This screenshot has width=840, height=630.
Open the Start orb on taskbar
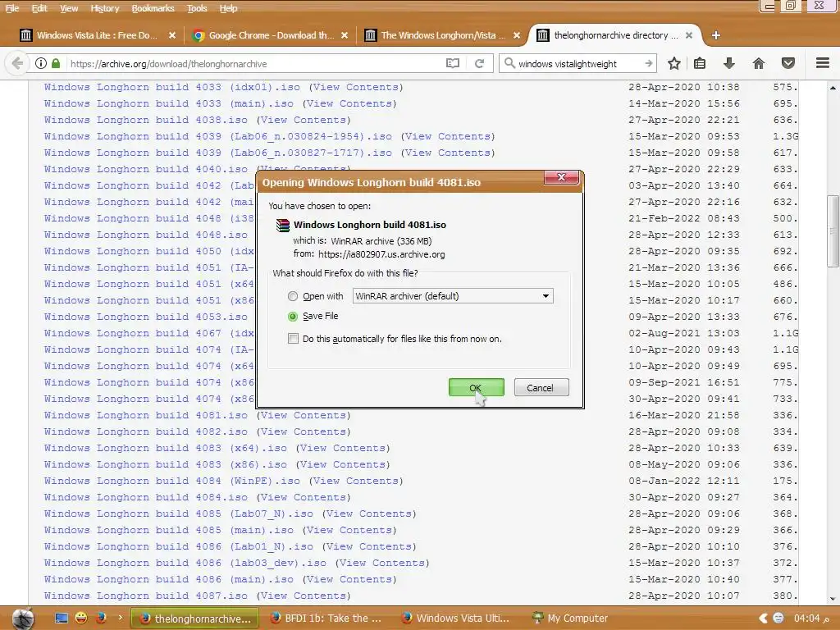point(23,619)
